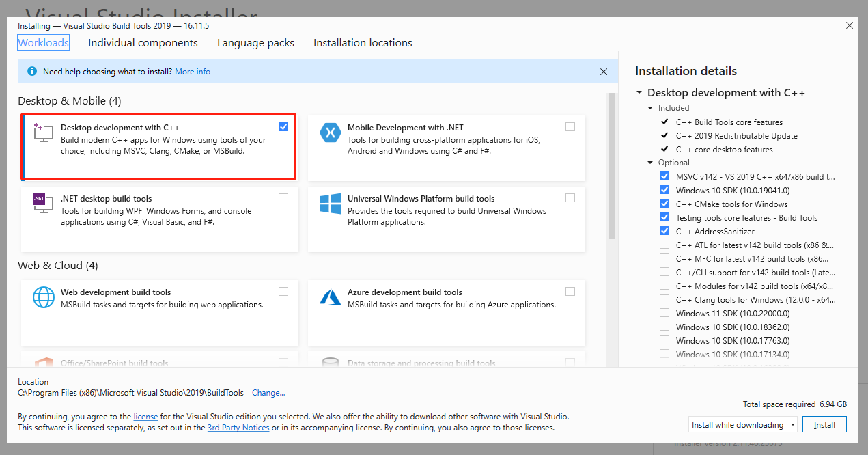Click the info icon in the help banner
Viewport: 868px width, 455px height.
pyautogui.click(x=31, y=71)
